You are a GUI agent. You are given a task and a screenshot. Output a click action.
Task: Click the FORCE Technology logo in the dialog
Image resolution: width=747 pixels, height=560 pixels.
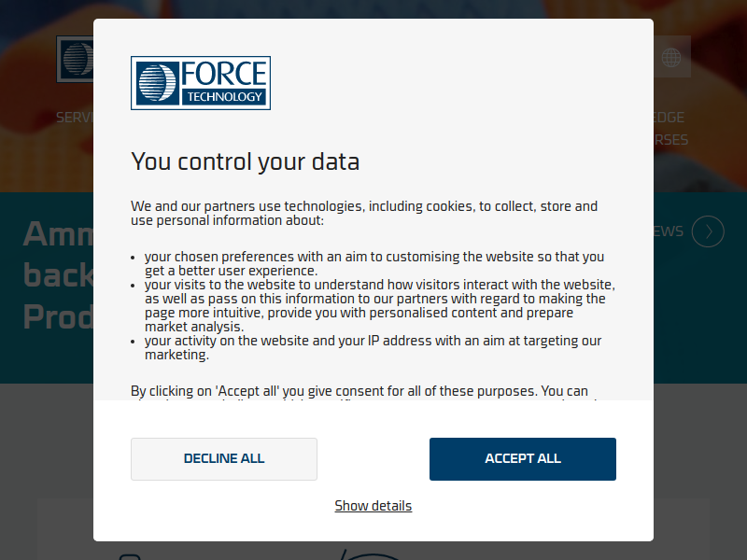(200, 83)
